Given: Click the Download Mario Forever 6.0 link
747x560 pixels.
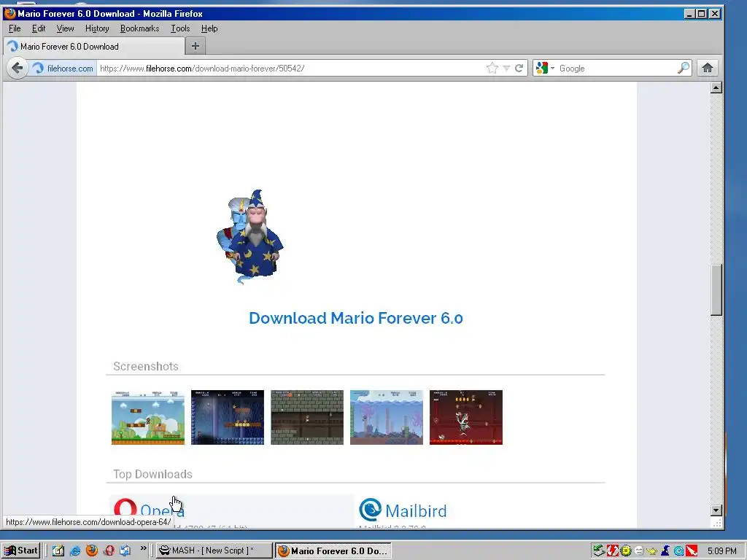Looking at the screenshot, I should 356,318.
